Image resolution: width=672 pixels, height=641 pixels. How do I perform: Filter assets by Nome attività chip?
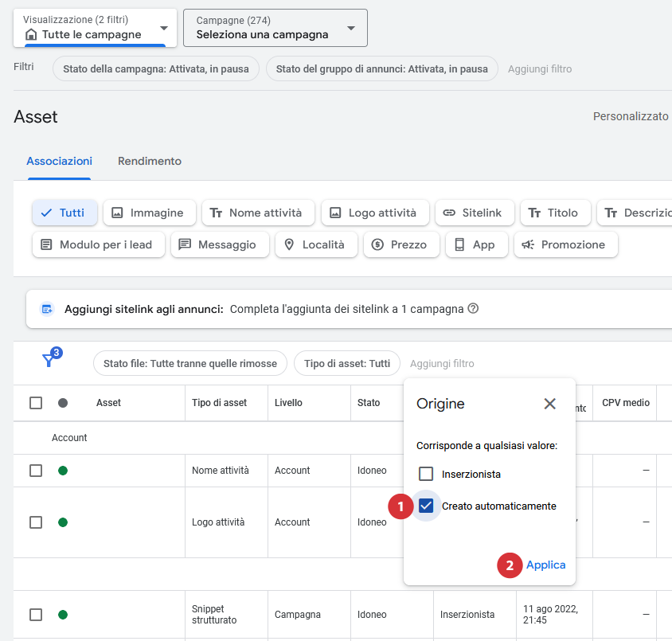(x=259, y=213)
